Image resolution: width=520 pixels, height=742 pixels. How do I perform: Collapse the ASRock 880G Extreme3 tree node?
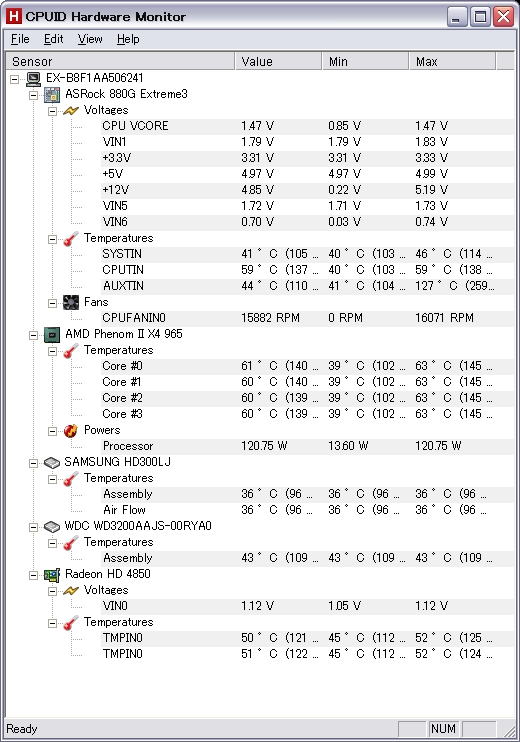point(33,95)
